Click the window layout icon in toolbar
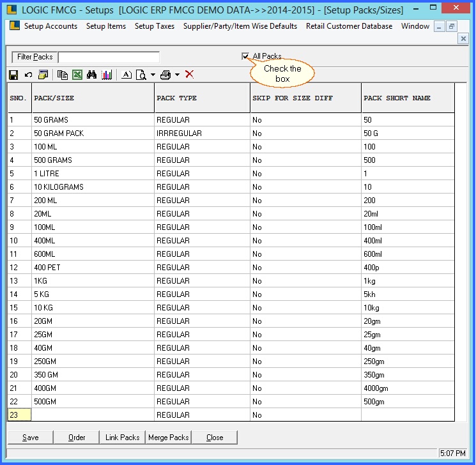 pos(43,75)
